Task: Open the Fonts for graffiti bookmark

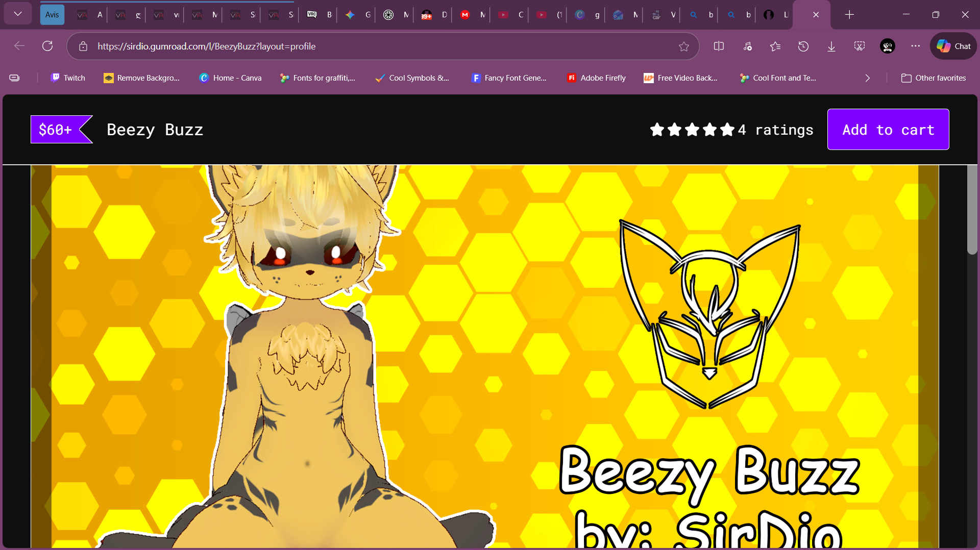Action: pyautogui.click(x=317, y=78)
